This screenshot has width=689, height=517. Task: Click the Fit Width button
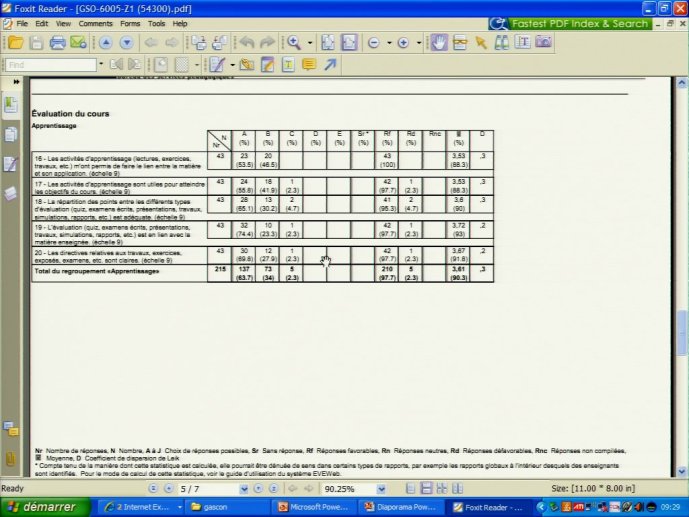(349, 43)
